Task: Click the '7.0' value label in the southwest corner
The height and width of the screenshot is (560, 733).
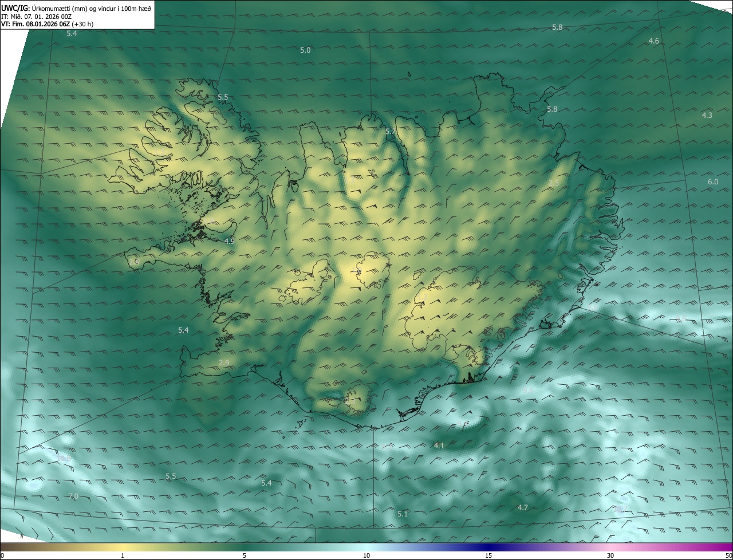Action: [x=73, y=496]
